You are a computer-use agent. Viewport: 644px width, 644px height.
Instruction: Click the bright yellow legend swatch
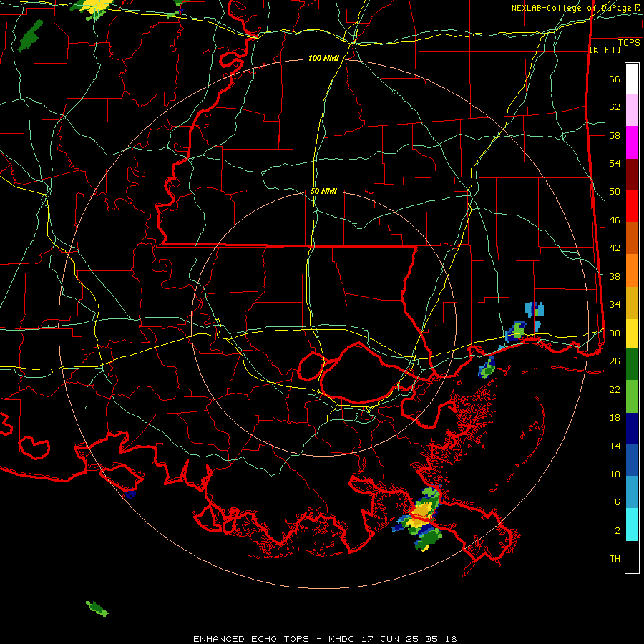pos(632,333)
